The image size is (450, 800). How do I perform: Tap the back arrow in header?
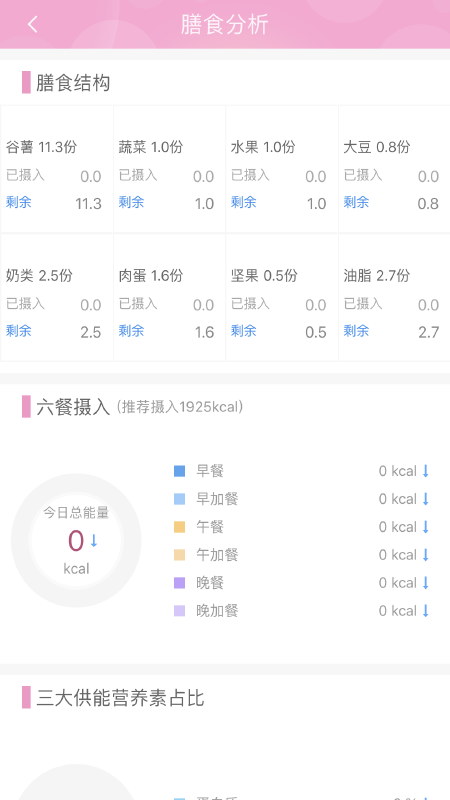(x=33, y=24)
